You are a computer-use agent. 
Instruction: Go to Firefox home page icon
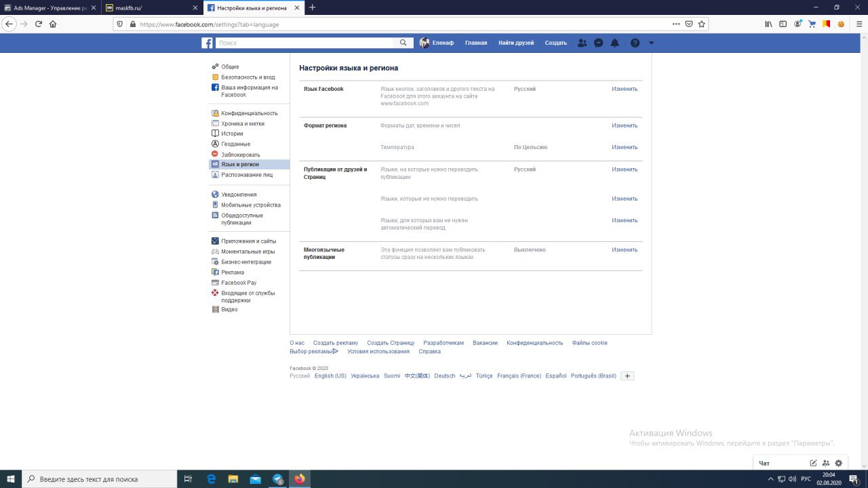[x=53, y=24]
